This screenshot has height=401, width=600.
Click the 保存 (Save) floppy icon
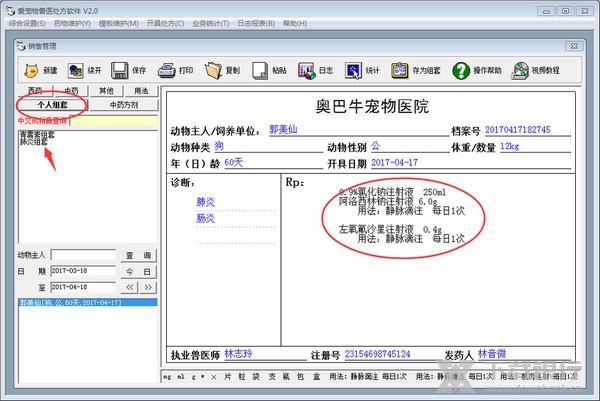point(120,71)
